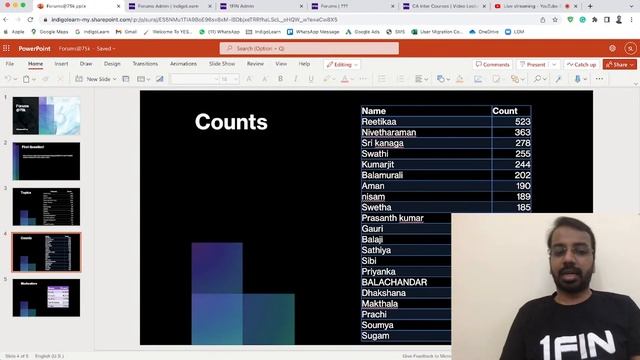Open the Extensions puzzle icon in Chrome
640x360 pixels.
point(595,20)
